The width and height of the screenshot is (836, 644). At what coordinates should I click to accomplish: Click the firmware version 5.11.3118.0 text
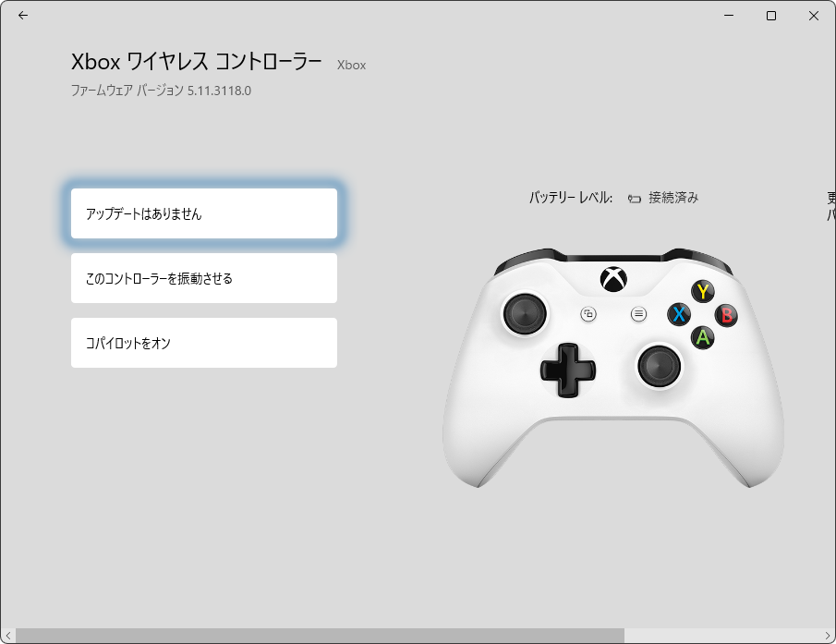tap(219, 91)
